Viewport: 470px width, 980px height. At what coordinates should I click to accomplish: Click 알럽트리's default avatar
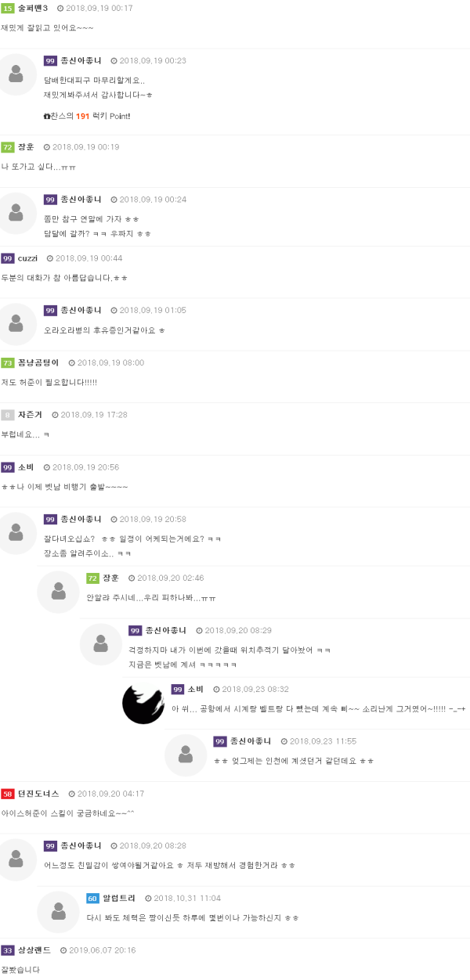(x=58, y=912)
